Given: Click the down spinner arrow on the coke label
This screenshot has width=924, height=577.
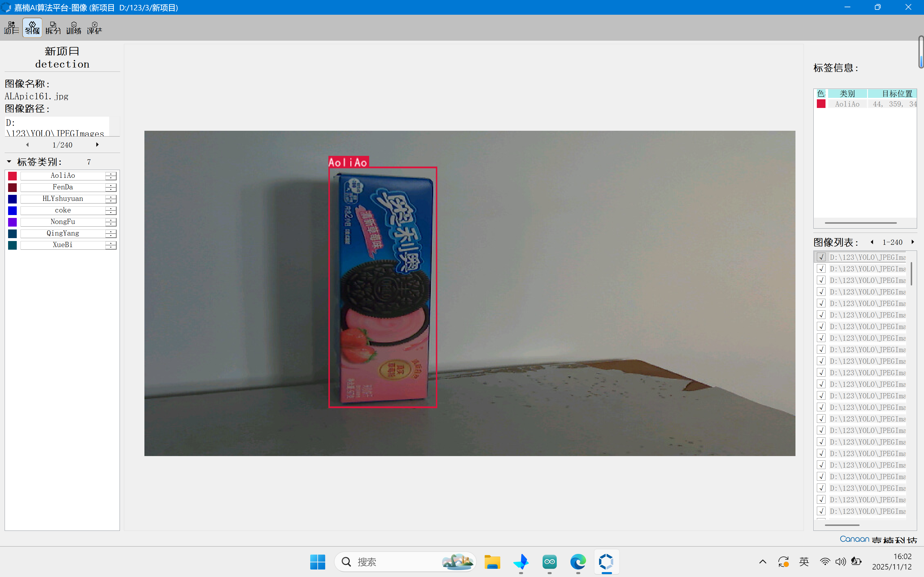Looking at the screenshot, I should point(111,212).
